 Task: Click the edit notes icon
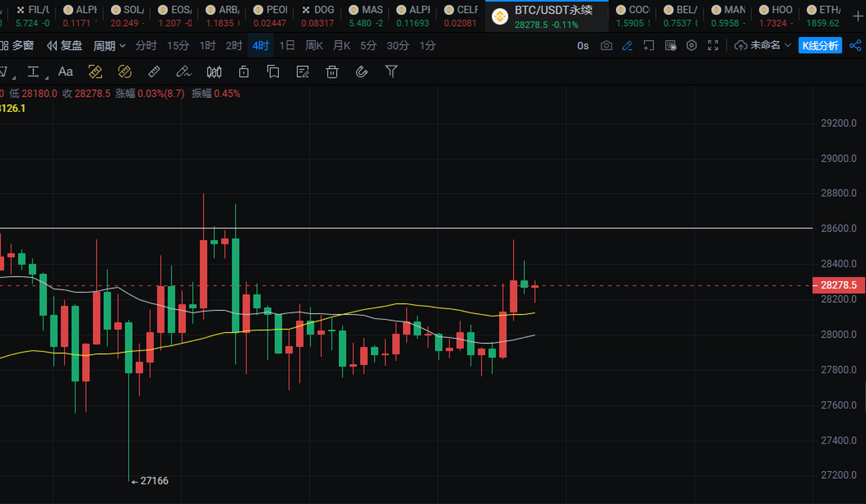point(302,72)
